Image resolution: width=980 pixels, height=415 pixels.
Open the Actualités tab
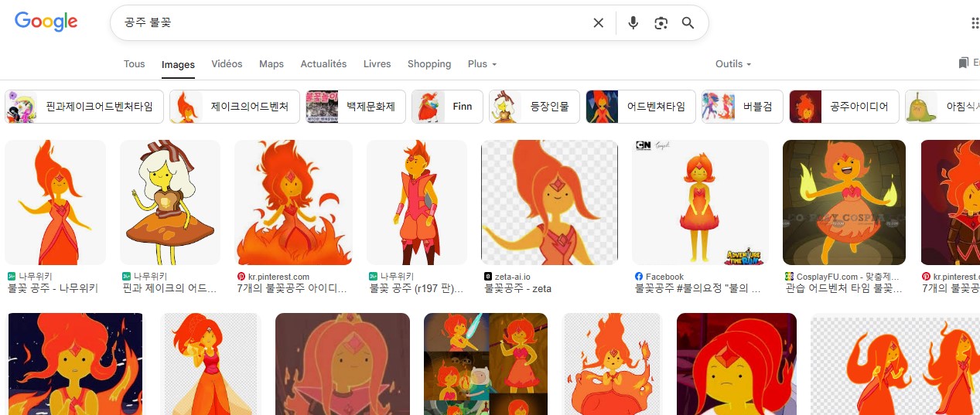click(x=323, y=64)
